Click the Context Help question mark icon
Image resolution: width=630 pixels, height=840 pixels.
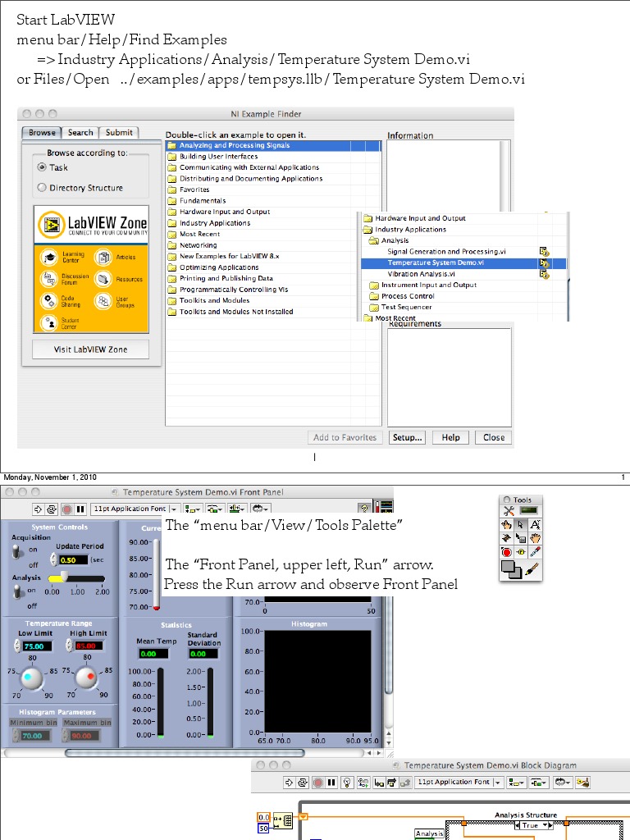click(363, 509)
